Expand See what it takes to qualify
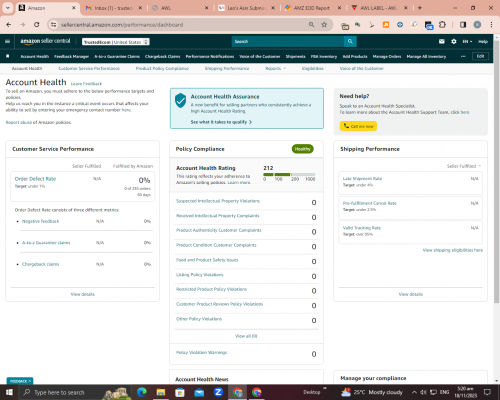Image resolution: width=500 pixels, height=400 pixels. point(221,122)
